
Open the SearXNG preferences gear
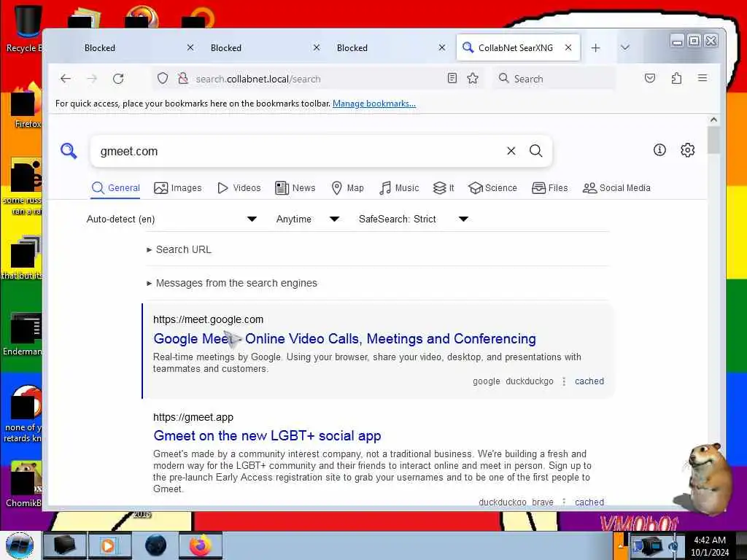[687, 150]
